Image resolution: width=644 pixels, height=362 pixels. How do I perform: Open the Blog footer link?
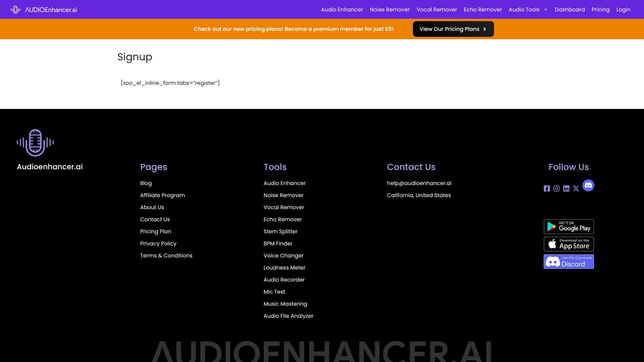[x=146, y=183]
